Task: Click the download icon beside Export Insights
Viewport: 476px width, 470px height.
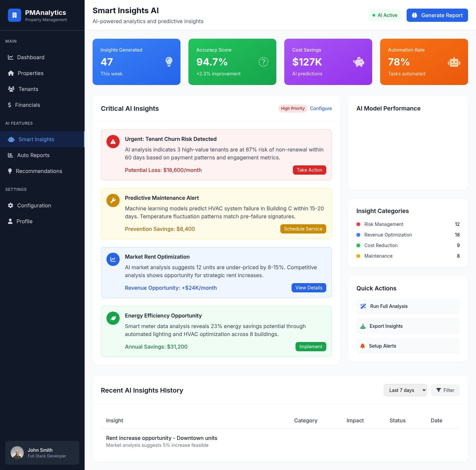Action: [363, 326]
